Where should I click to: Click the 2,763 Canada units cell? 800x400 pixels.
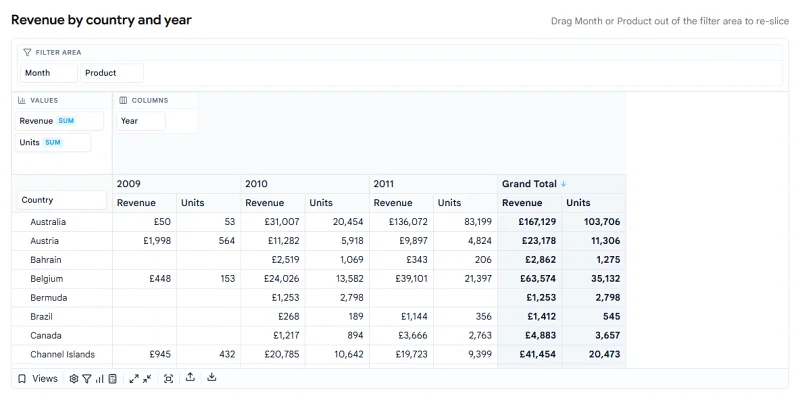466,335
